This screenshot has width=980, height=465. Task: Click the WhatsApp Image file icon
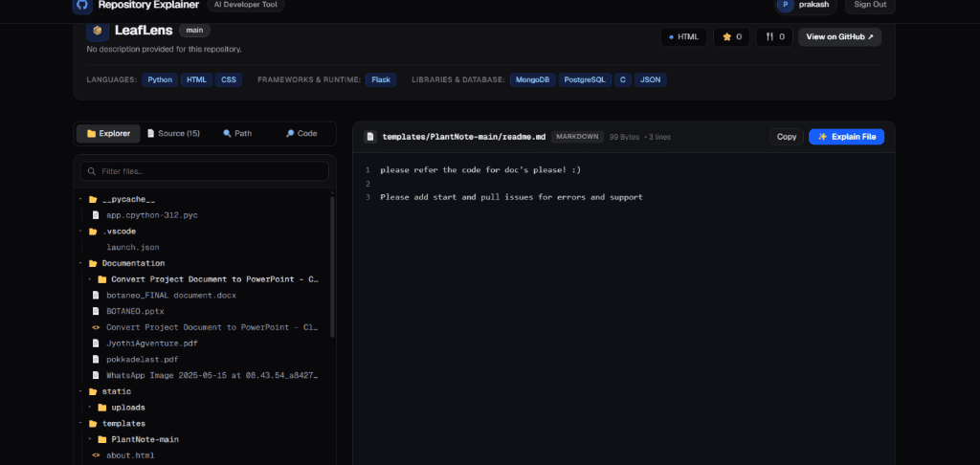pos(96,376)
